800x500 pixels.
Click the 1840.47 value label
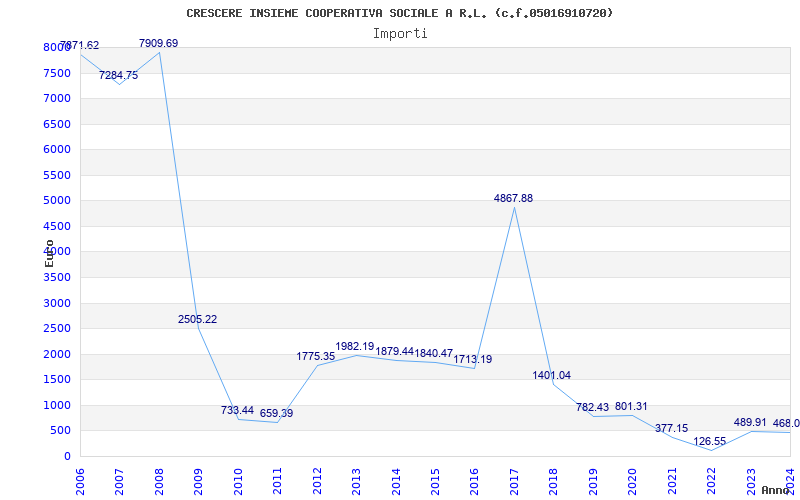point(434,353)
